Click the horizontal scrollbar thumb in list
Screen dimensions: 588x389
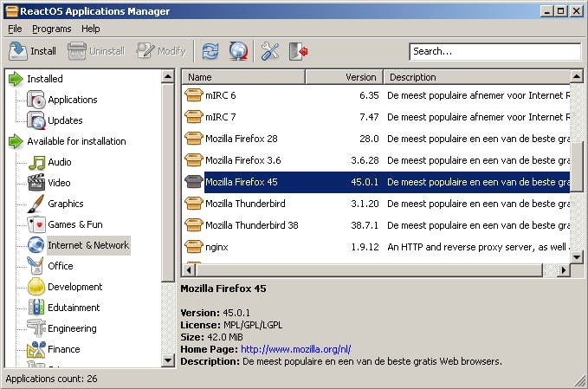click(x=370, y=270)
